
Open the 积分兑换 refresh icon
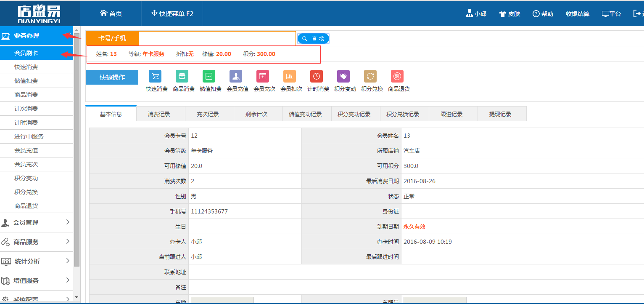(370, 76)
